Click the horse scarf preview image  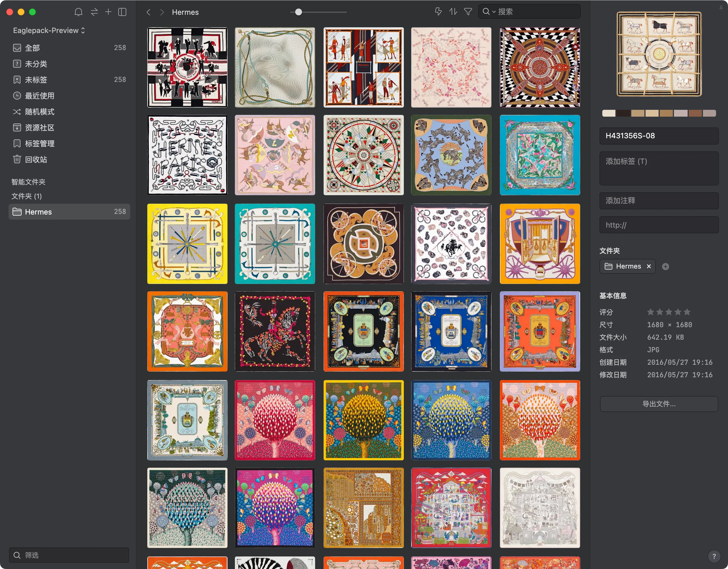(659, 54)
